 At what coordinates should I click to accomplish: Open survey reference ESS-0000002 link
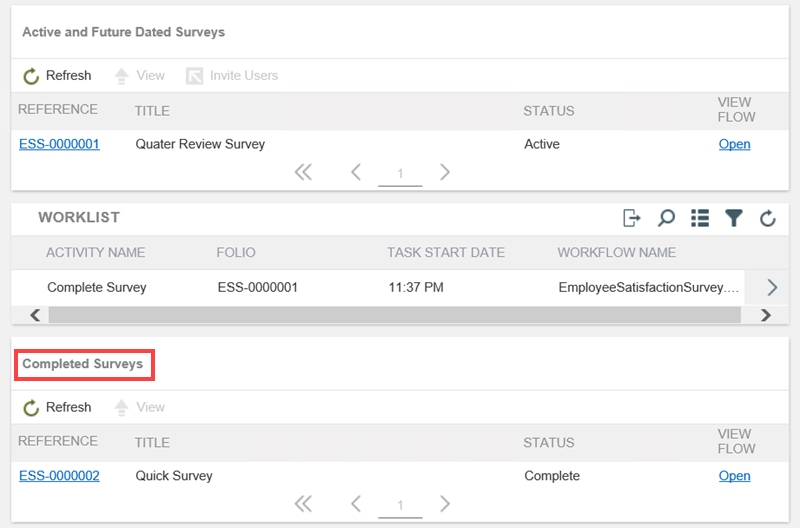59,476
